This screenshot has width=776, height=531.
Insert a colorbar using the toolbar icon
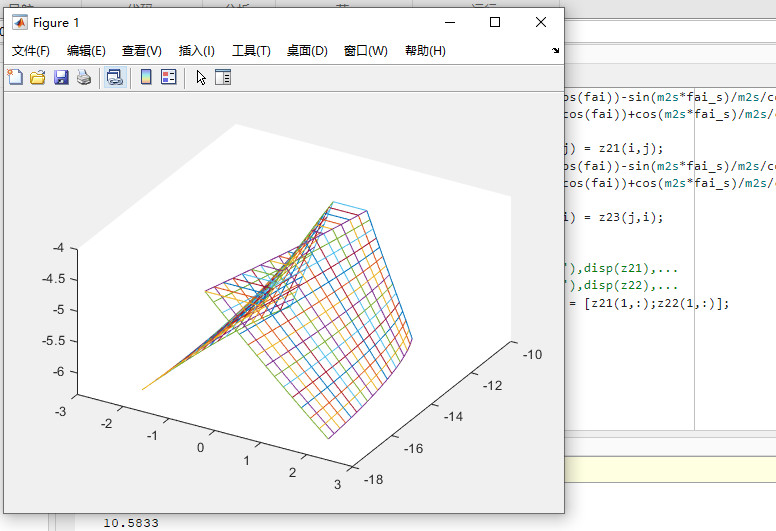tap(146, 77)
